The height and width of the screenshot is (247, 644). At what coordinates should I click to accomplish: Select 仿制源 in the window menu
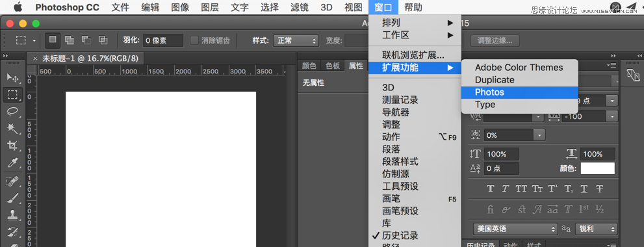pyautogui.click(x=415, y=174)
